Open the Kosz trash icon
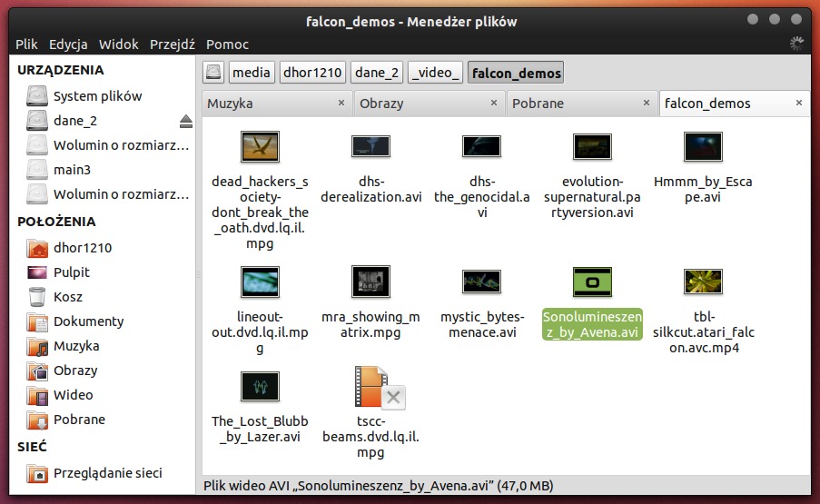Image resolution: width=820 pixels, height=504 pixels. (37, 296)
